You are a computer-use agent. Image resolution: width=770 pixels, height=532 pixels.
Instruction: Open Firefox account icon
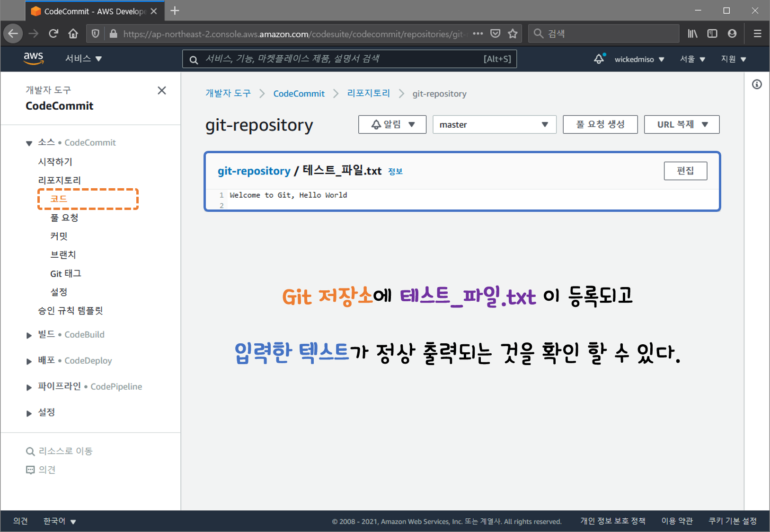[732, 34]
